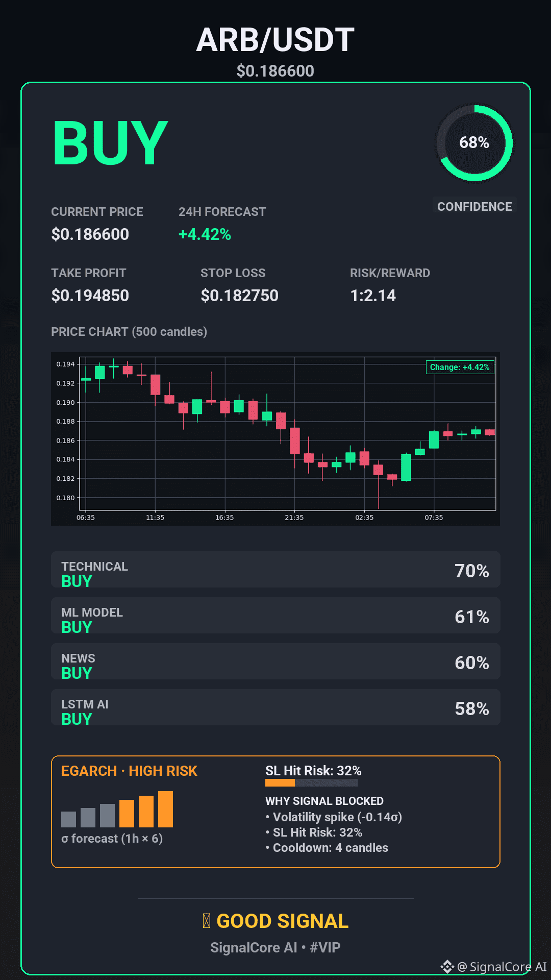Click the first gray sigma forecast bar
Viewport: 551px width, 980px height.
point(68,819)
